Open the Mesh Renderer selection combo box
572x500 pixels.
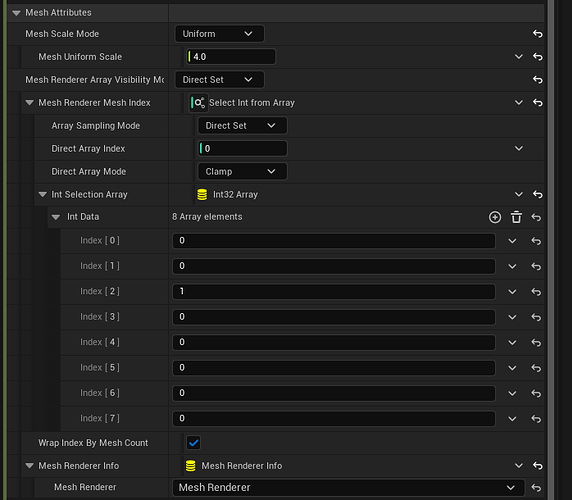point(348,488)
